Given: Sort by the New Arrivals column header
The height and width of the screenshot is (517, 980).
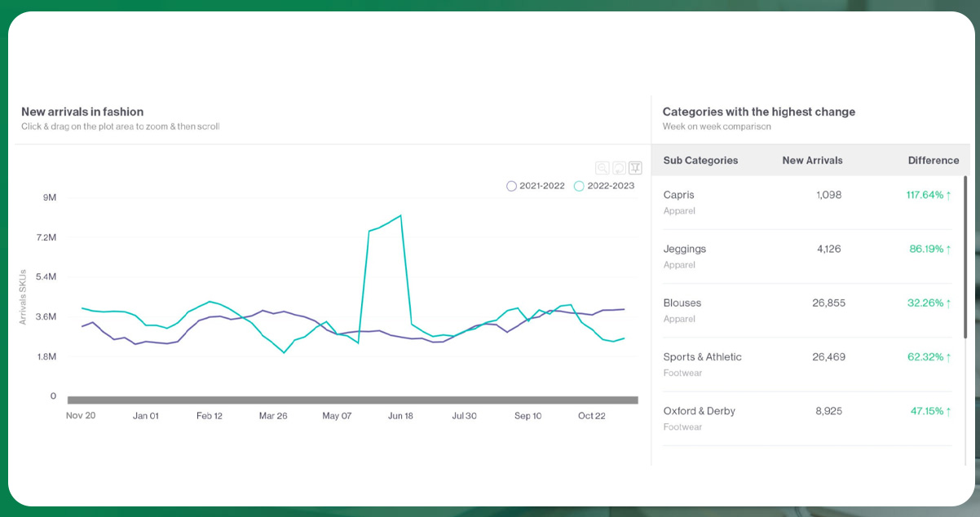Looking at the screenshot, I should coord(812,161).
